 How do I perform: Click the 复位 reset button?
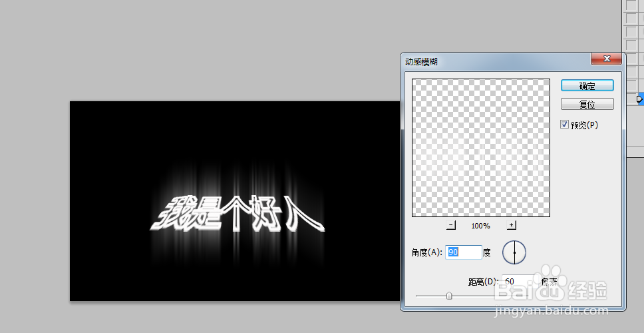coord(587,104)
